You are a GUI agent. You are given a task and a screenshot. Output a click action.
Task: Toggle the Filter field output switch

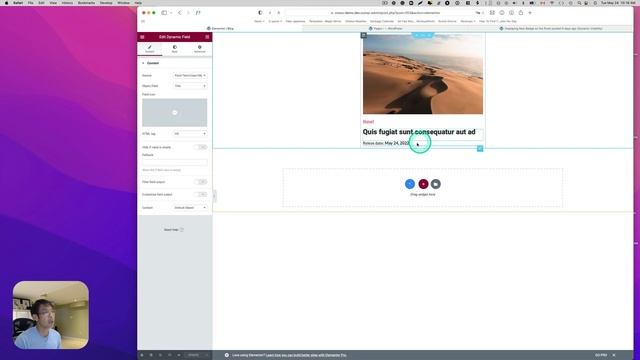(201, 182)
